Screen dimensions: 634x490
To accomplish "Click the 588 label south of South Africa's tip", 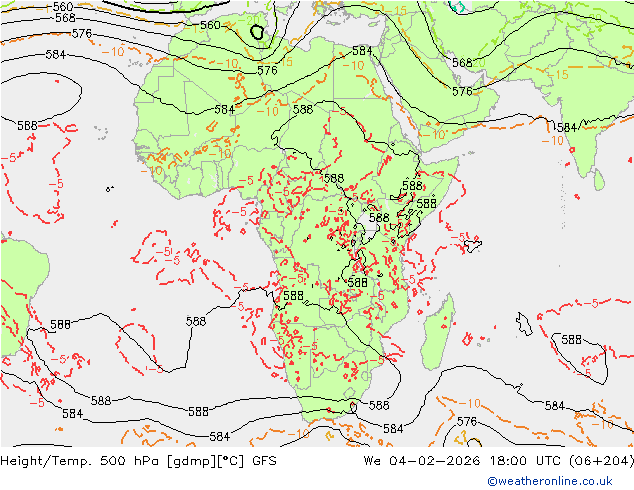I will click(x=379, y=405).
